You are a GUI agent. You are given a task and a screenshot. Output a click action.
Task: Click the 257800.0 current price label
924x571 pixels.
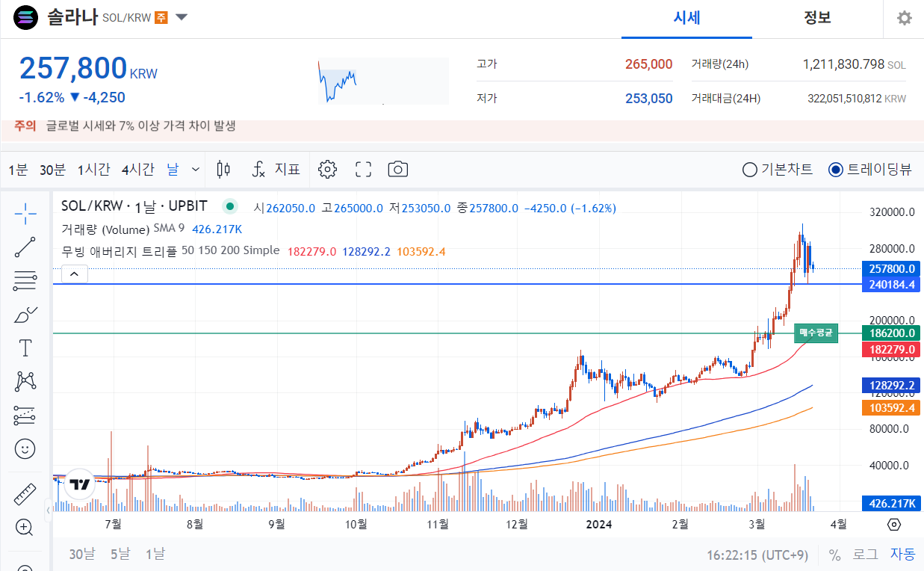[891, 268]
